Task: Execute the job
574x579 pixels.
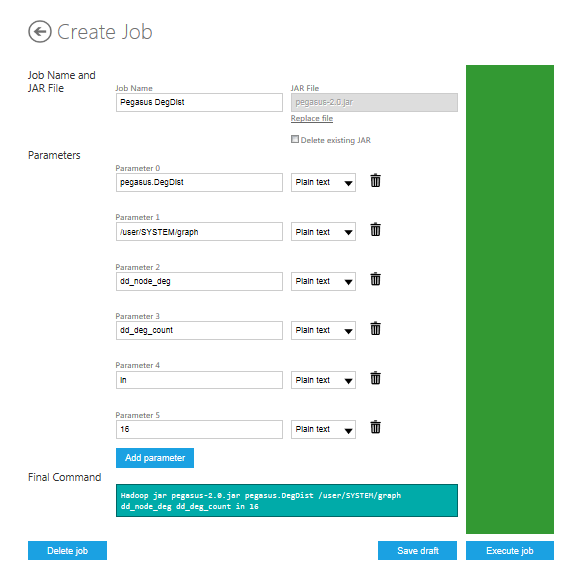Action: pos(510,551)
